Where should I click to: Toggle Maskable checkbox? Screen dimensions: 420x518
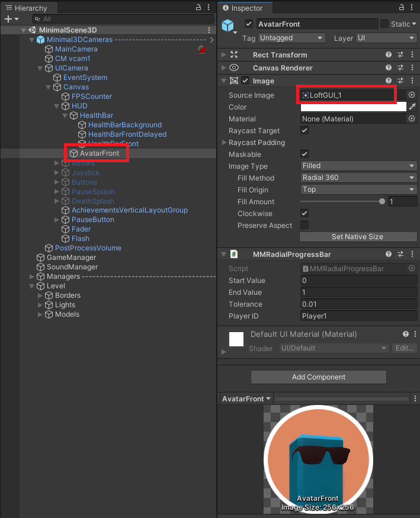click(304, 154)
